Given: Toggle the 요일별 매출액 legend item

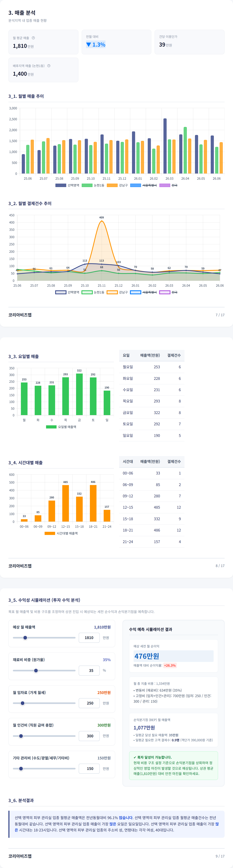Looking at the screenshot, I should point(61,427).
